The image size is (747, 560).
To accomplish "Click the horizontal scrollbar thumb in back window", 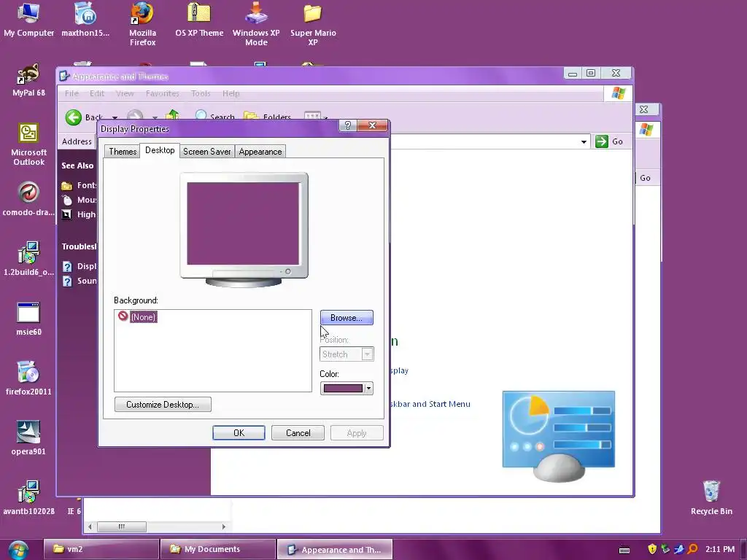I will pyautogui.click(x=122, y=526).
